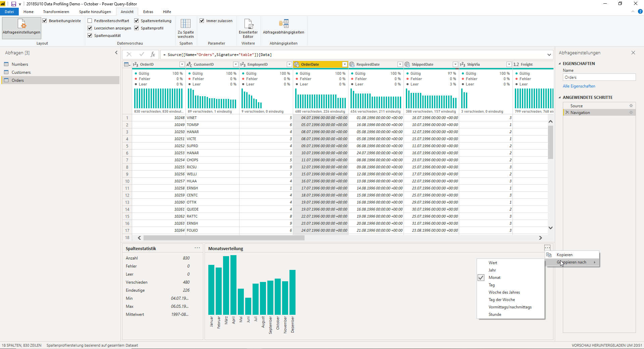Click the horizontal scrollbar of the data grid
Screen dimensions: 644x349
coord(224,238)
